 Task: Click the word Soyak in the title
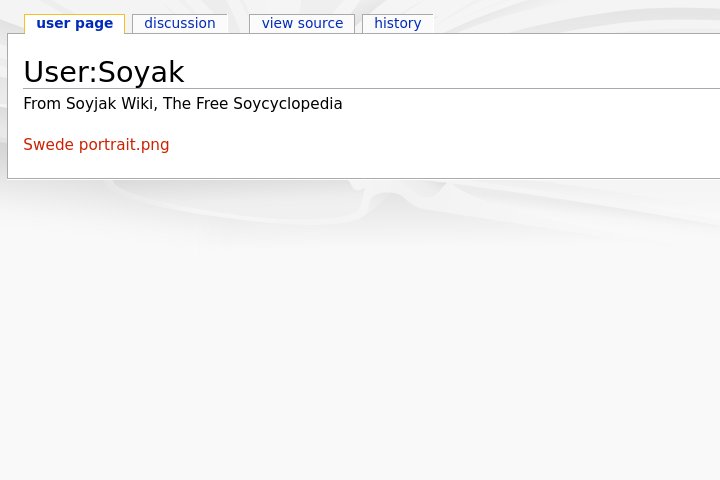click(x=141, y=72)
